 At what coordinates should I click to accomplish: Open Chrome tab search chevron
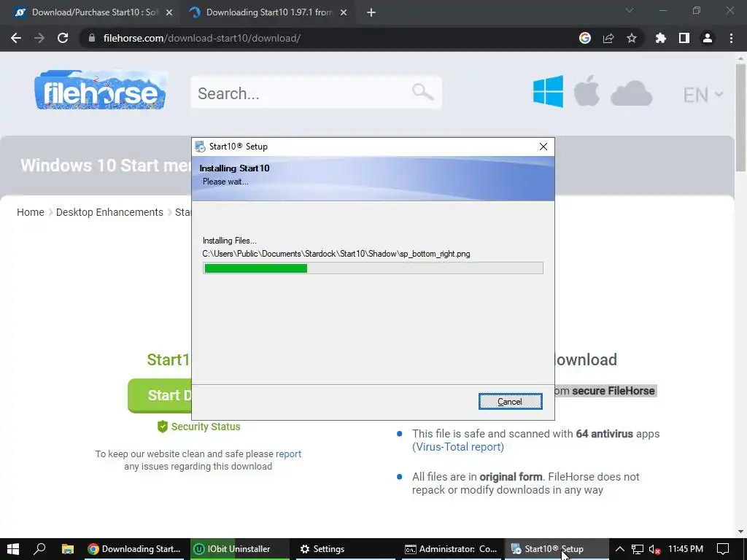tap(630, 10)
